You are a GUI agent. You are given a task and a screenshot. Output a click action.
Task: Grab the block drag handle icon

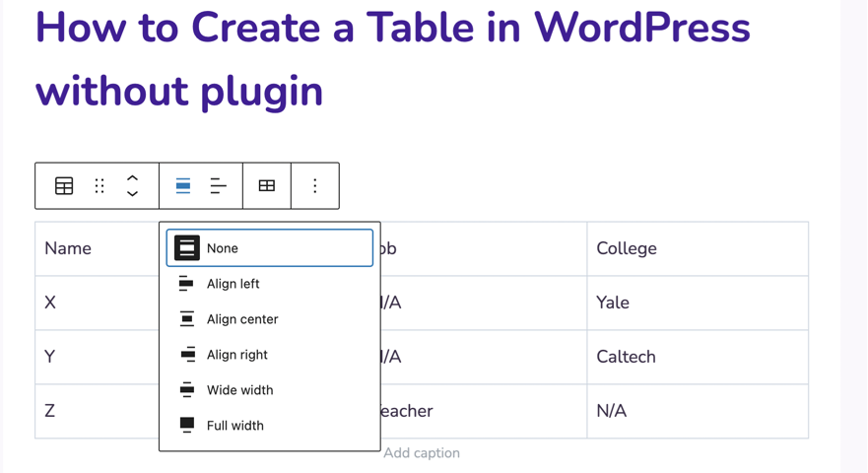tap(100, 185)
